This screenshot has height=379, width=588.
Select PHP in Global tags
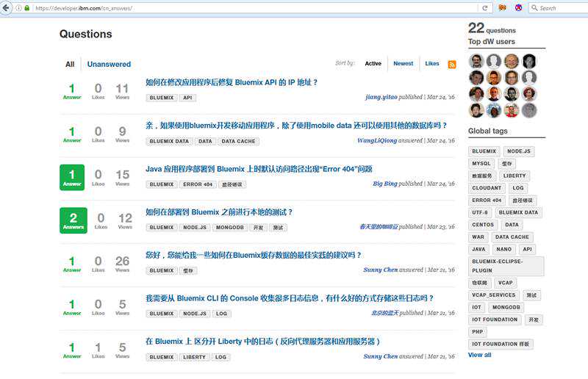point(477,332)
